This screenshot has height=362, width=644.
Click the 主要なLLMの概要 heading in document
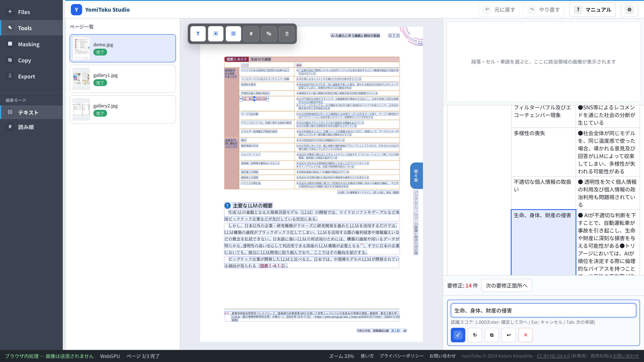[253, 205]
